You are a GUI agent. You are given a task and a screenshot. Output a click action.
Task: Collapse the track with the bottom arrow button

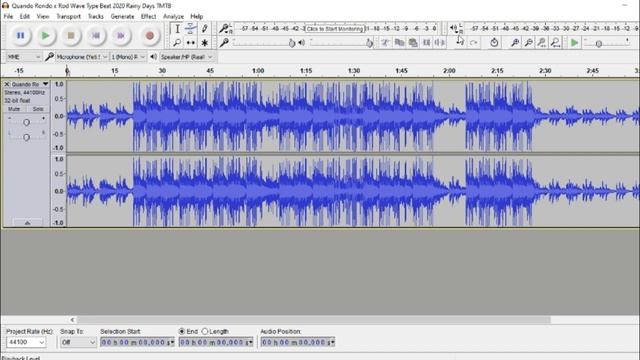[x=27, y=223]
